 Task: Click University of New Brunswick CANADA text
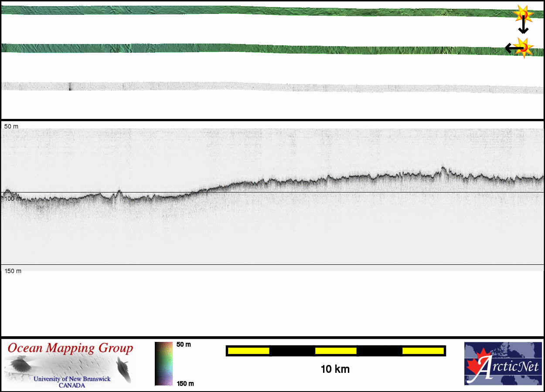[x=72, y=382]
